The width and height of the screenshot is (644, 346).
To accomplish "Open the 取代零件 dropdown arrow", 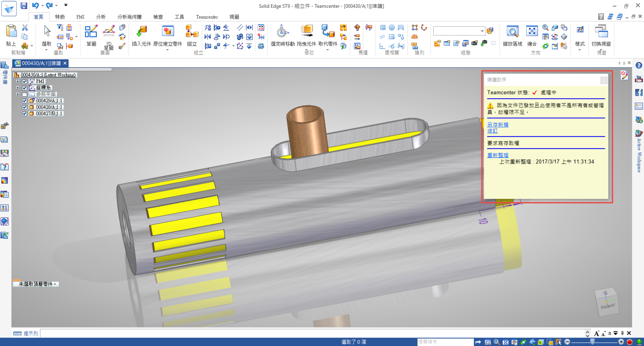I will [x=328, y=50].
